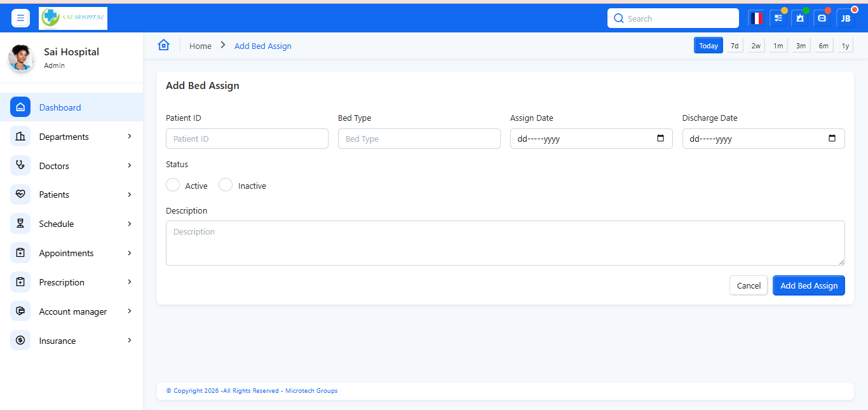Open the French flag language selector
Image resolution: width=868 pixels, height=410 pixels.
click(x=756, y=18)
